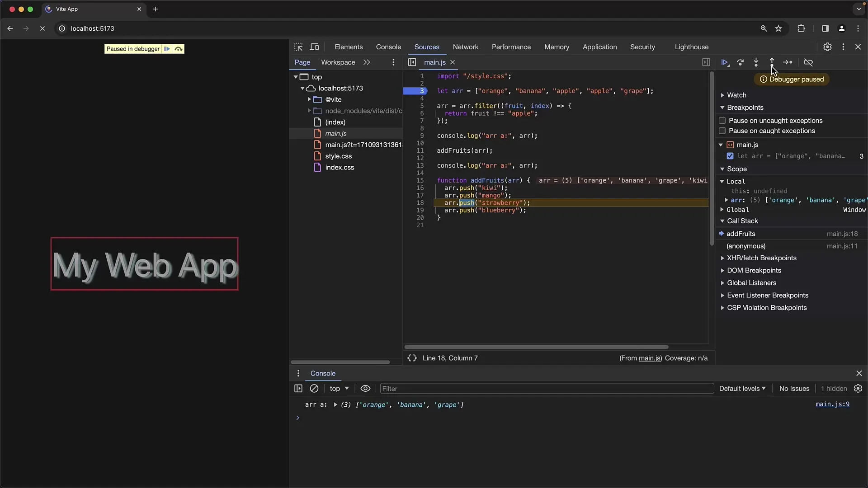Viewport: 868px width, 488px height.
Task: Show console sidebar icon
Action: coord(298,389)
